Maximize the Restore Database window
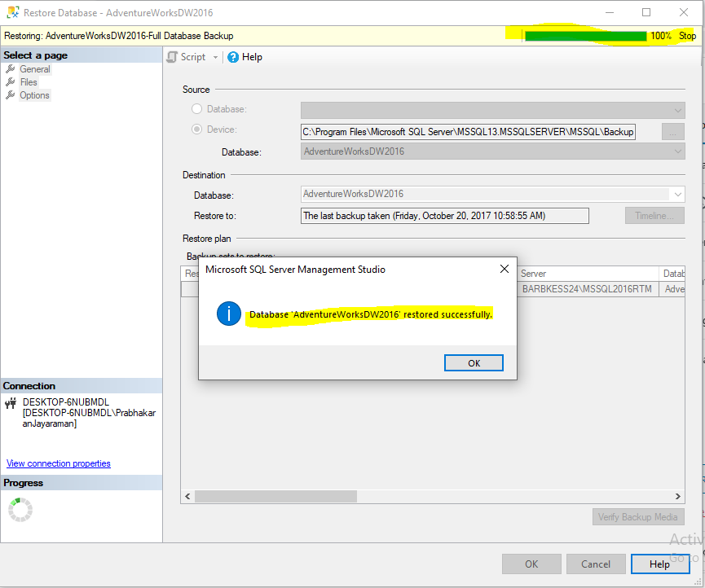Image resolution: width=705 pixels, height=588 pixels. point(646,12)
